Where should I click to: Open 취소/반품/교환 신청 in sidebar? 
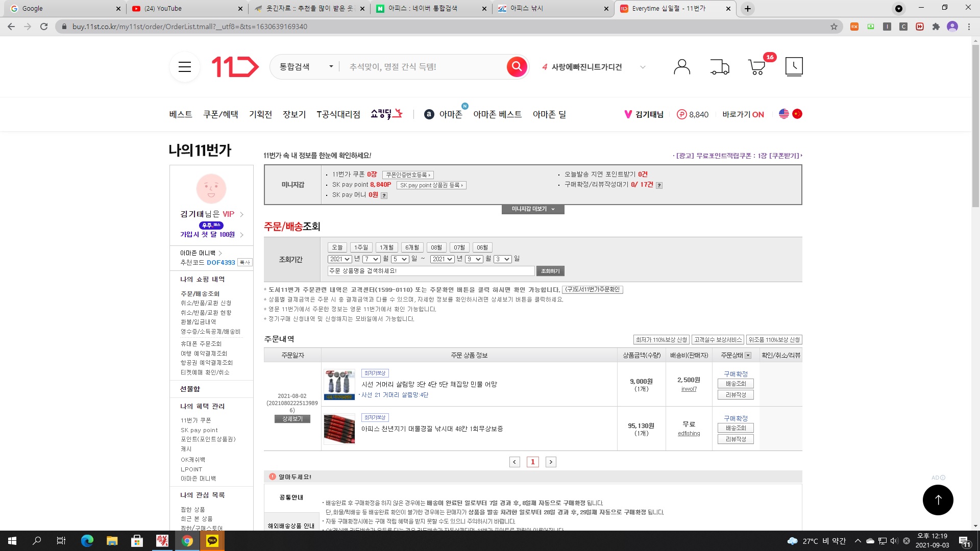[x=206, y=303]
